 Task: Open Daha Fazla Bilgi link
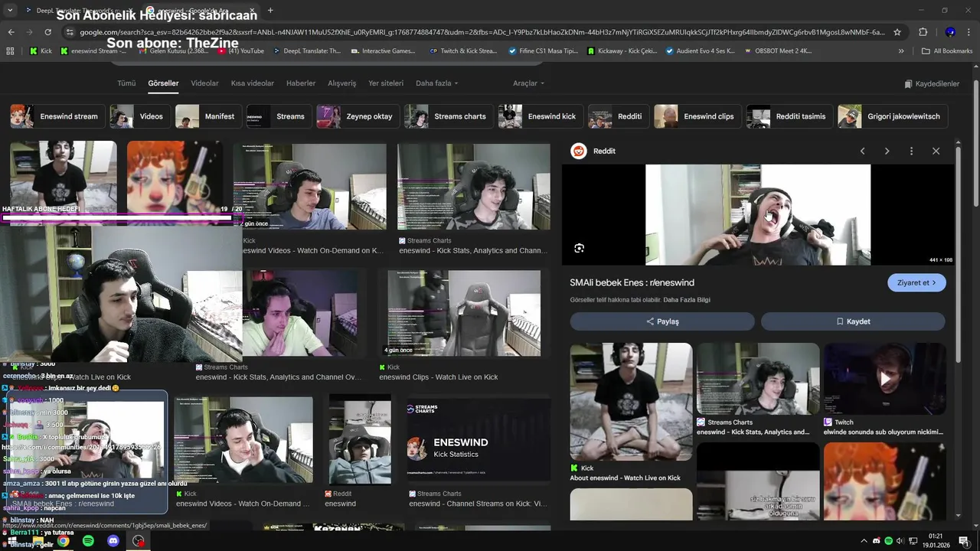(687, 300)
